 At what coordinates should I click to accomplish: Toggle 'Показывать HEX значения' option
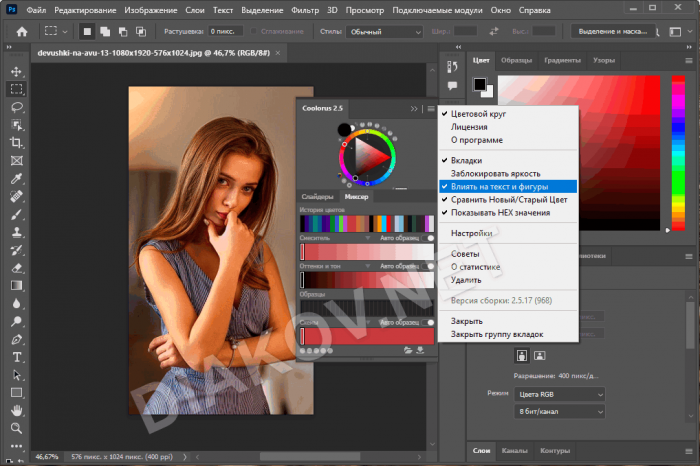tap(499, 212)
